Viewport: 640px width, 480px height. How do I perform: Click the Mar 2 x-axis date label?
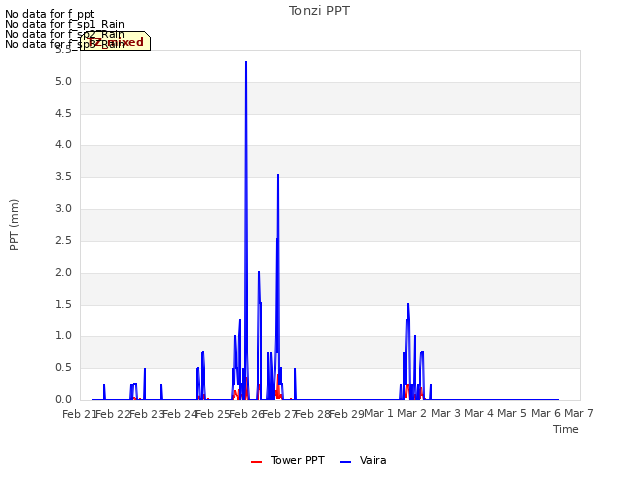click(412, 413)
